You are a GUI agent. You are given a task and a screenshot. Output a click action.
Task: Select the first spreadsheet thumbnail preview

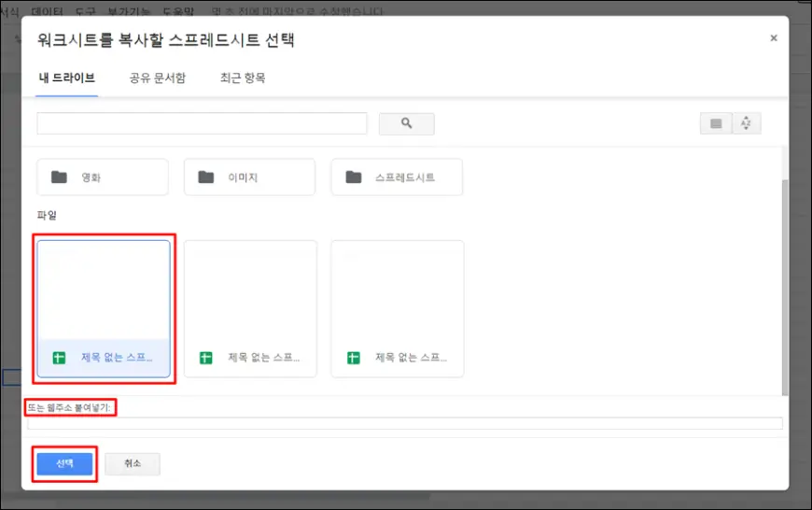click(x=104, y=290)
